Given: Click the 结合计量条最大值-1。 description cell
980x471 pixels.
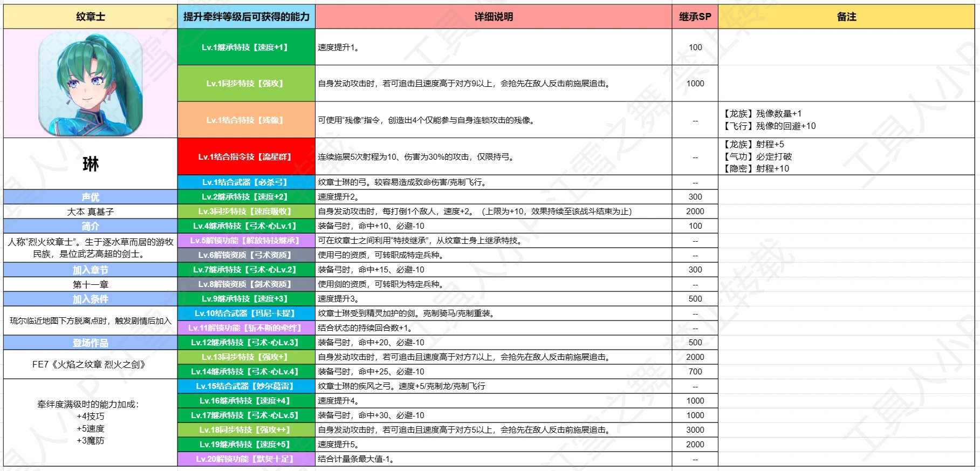Looking at the screenshot, I should [x=494, y=459].
